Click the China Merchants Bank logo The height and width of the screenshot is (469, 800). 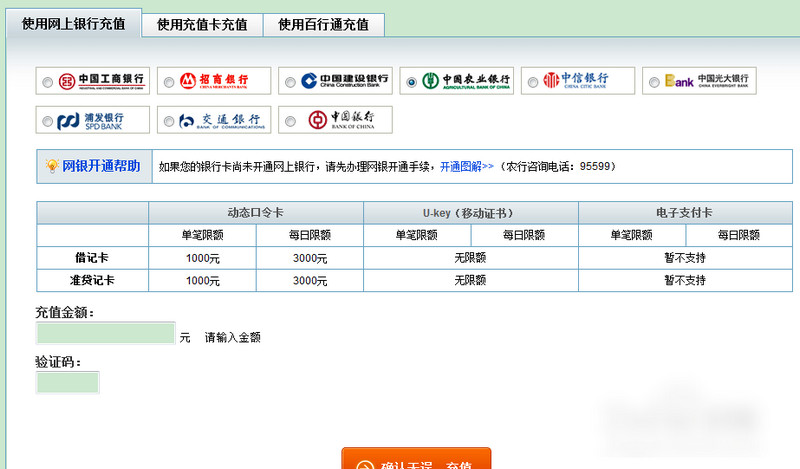[221, 81]
